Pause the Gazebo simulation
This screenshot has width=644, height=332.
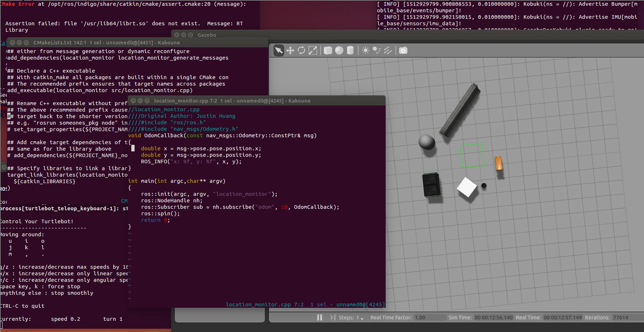(319, 318)
